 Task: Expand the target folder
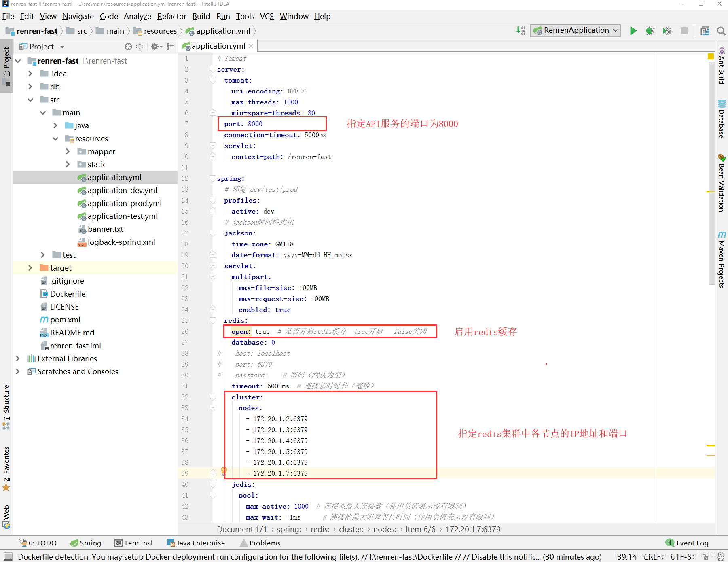point(30,268)
